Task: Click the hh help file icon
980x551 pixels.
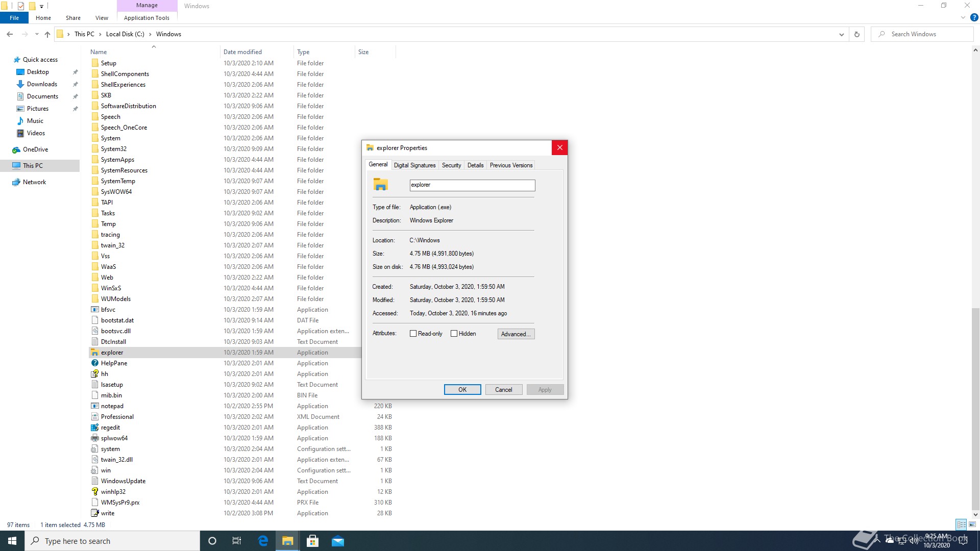Action: 94,374
